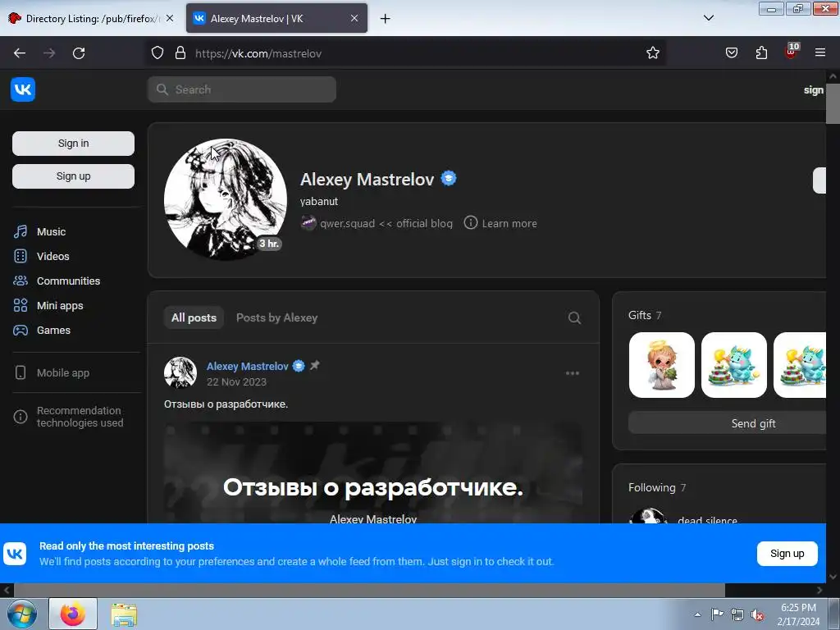Open a new tab with plus button
Image resolution: width=840 pixels, height=630 pixels.
point(385,19)
